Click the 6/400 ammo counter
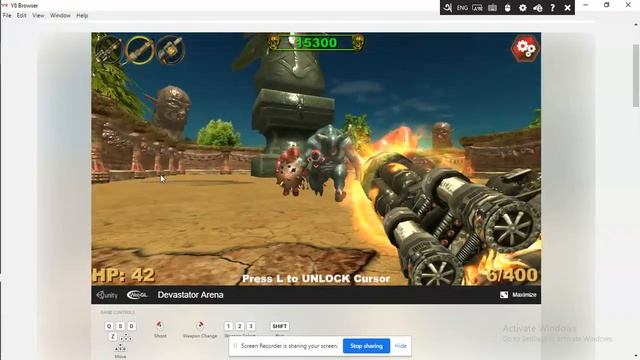This screenshot has width=640, height=360. tap(512, 275)
